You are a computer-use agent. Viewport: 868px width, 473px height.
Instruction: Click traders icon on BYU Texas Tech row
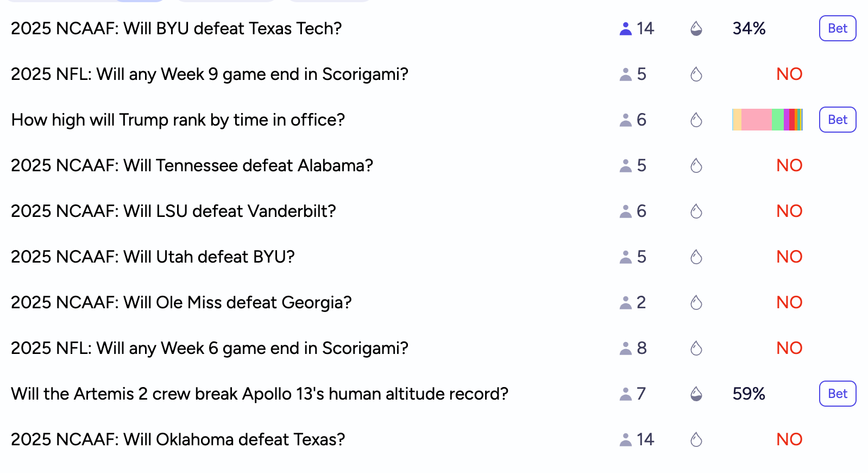(x=626, y=29)
